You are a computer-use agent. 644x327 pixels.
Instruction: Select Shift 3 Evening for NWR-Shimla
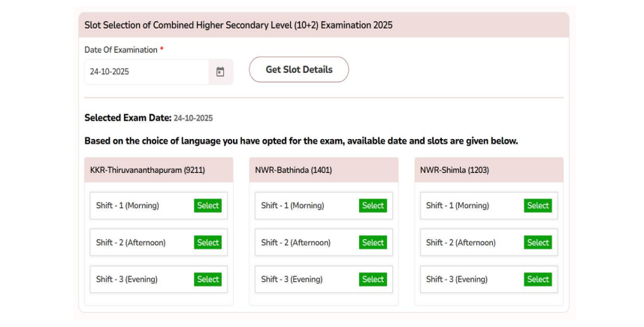coord(538,280)
